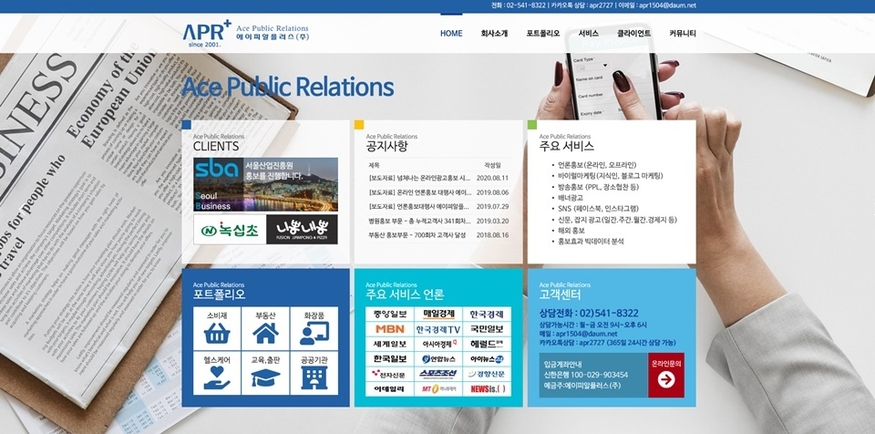Open the sba 서울산업진흥원 client banner
This screenshot has height=434, width=875.
tap(266, 184)
